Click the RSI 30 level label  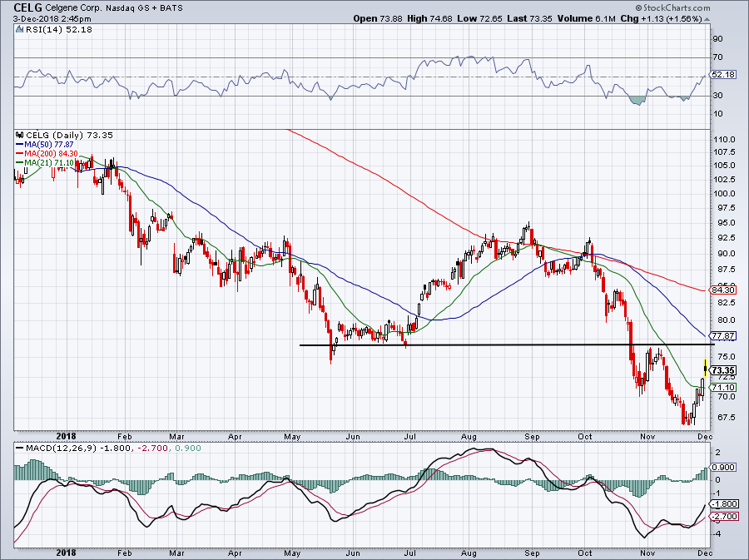718,96
